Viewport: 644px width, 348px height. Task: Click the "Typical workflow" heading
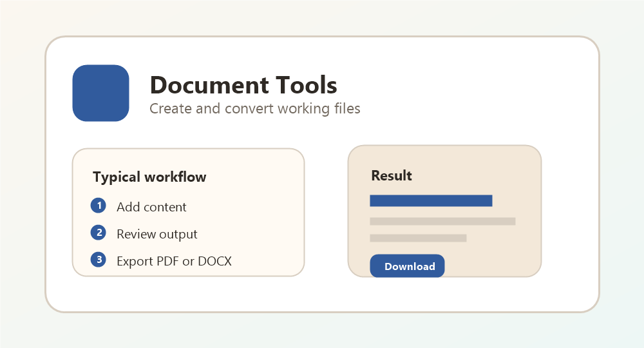(x=149, y=177)
